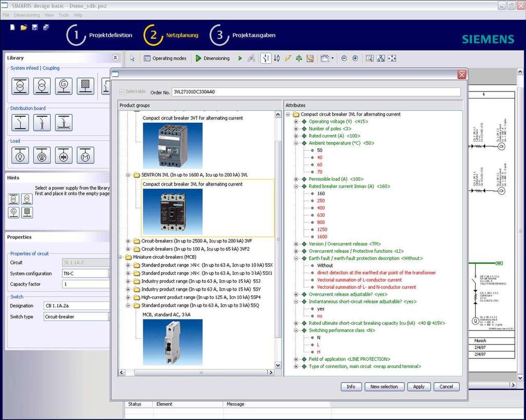Screen dimensions: 526x420
Task: Select the arrow pointer tool in the toolbar
Action: (133, 59)
